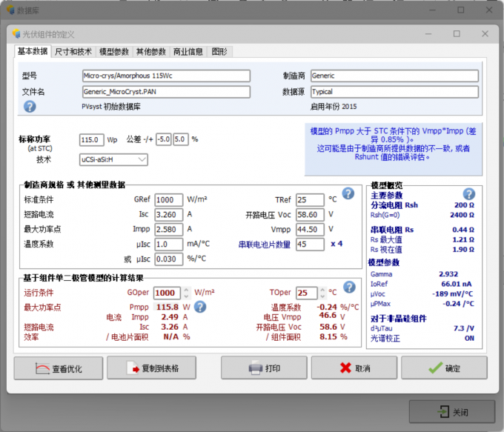
Task: Switch to 尺寸和技术 tab
Action: [x=73, y=51]
